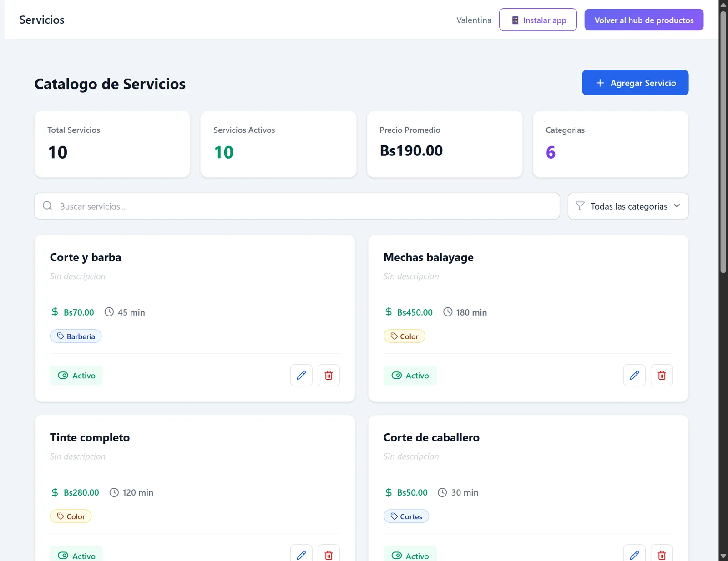Click the Corte de caballero title

(431, 437)
